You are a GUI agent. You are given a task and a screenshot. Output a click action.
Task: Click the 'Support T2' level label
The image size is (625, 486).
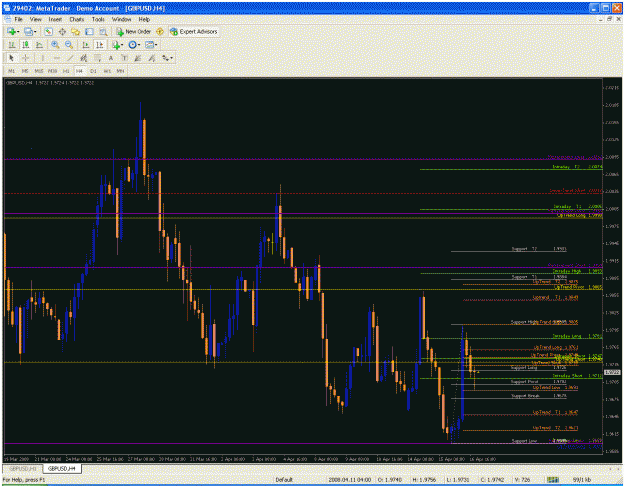(x=524, y=249)
